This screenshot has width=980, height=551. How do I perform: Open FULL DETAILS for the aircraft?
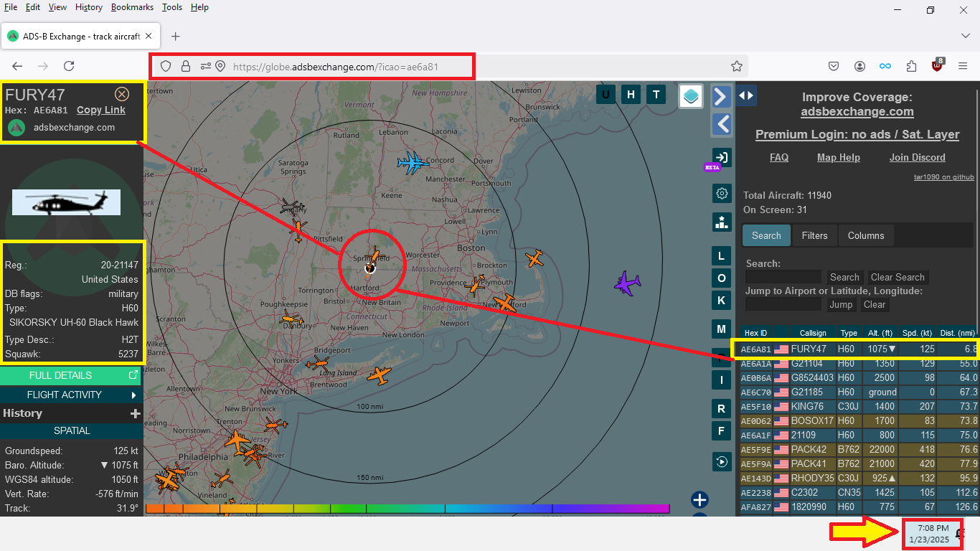click(x=70, y=375)
